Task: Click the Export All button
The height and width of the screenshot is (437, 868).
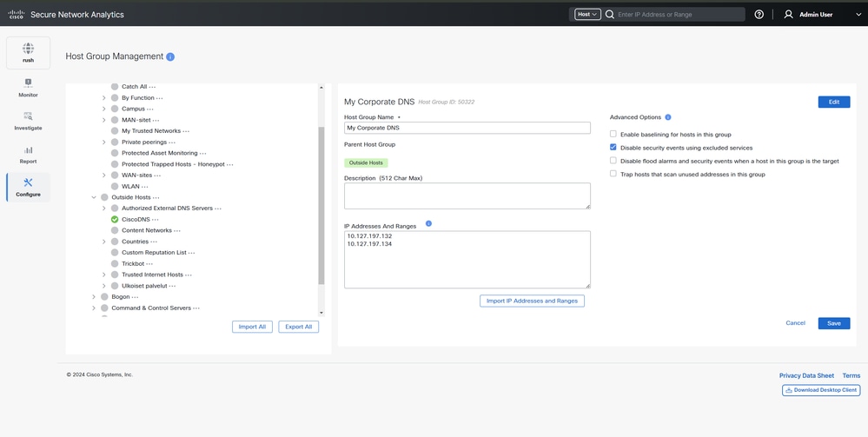Action: (x=298, y=327)
